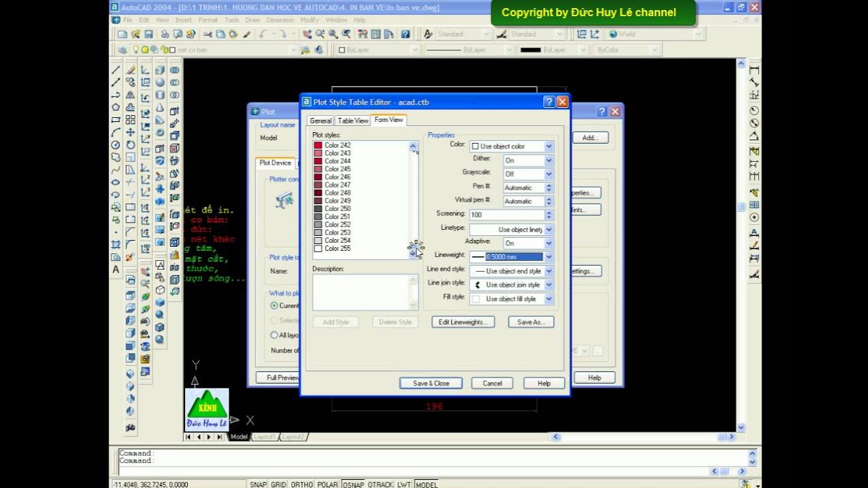Click the Text Style icon
The image size is (868, 488).
[428, 34]
